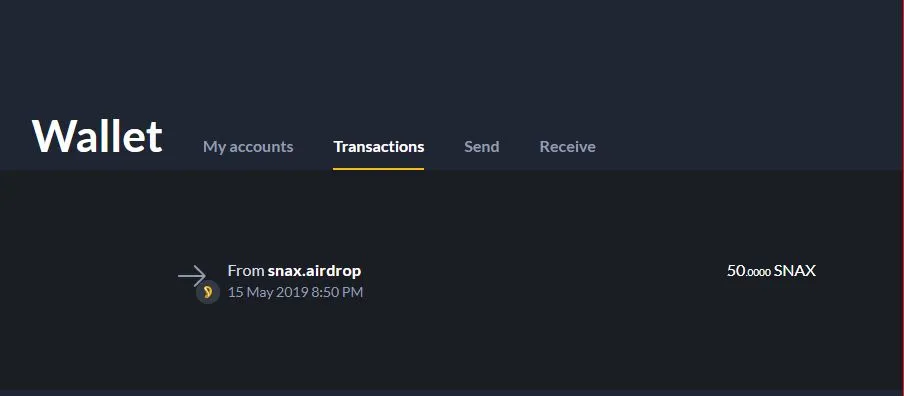Image resolution: width=904 pixels, height=396 pixels.
Task: Click the yellow underline beneath Transactions
Action: pyautogui.click(x=379, y=169)
